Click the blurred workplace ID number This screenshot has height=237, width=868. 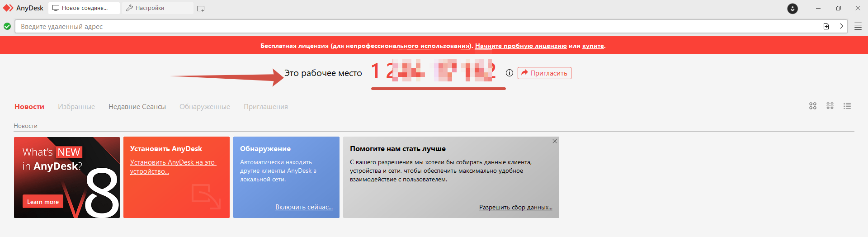pos(433,71)
